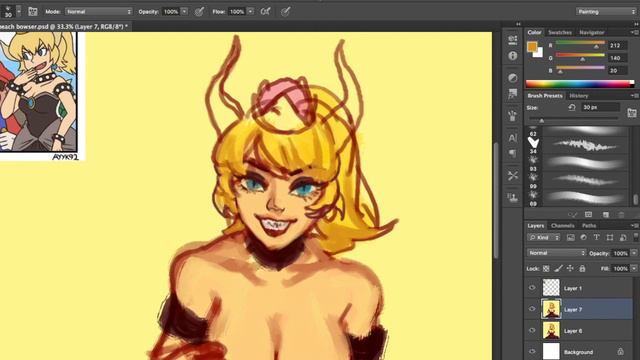Click the G value field 140
This screenshot has height=360, width=640.
coord(618,58)
